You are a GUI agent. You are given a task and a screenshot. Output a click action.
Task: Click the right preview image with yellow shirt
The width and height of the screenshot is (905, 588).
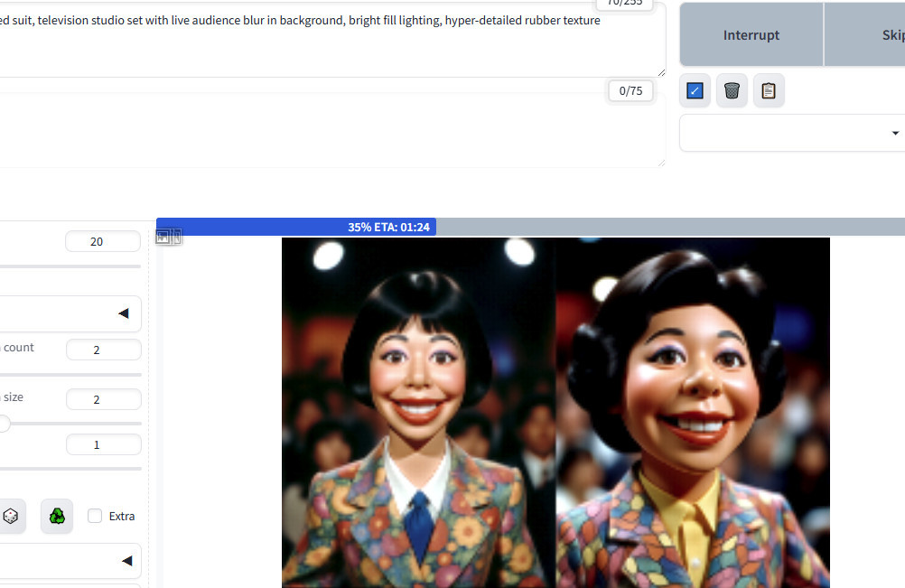(693, 413)
